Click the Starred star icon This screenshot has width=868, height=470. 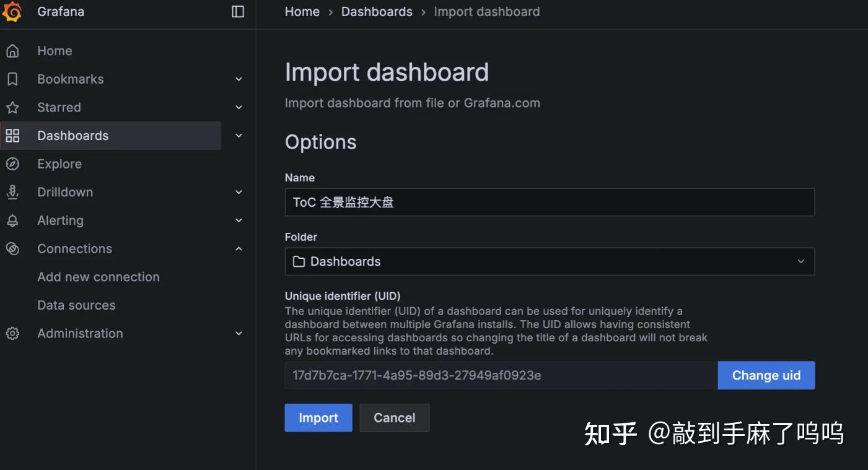coord(12,107)
